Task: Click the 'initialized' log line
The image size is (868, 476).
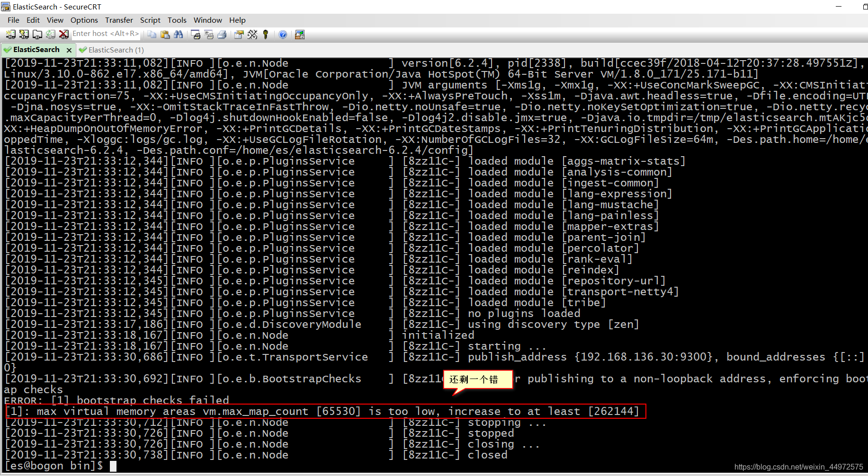Action: (438, 335)
